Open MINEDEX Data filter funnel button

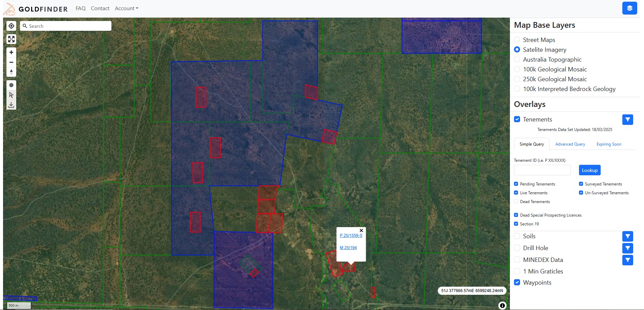(x=627, y=260)
